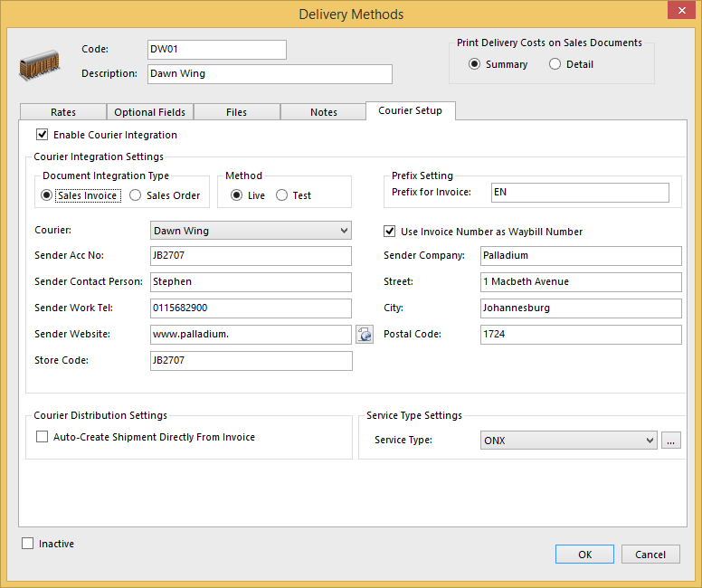
Task: Click the Code field containing DW01
Action: 217,50
